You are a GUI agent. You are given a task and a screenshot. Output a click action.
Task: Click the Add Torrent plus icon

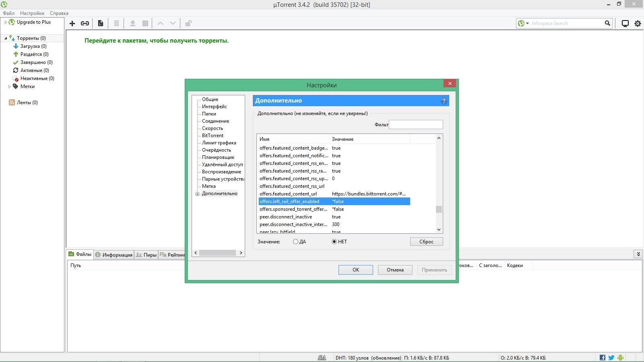click(72, 23)
